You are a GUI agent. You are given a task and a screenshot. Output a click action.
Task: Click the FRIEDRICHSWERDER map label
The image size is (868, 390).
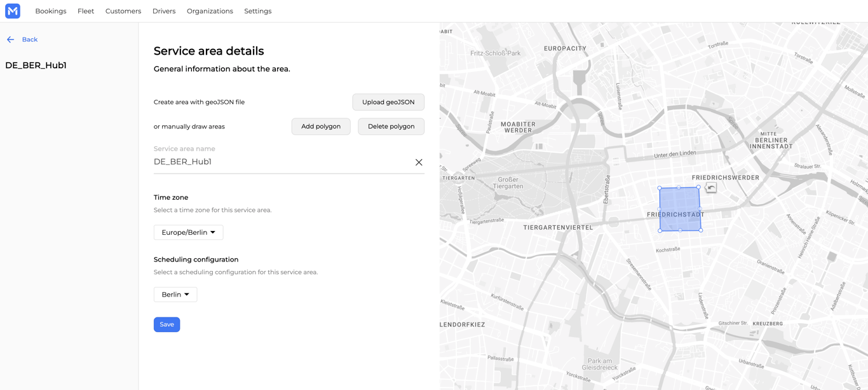725,178
